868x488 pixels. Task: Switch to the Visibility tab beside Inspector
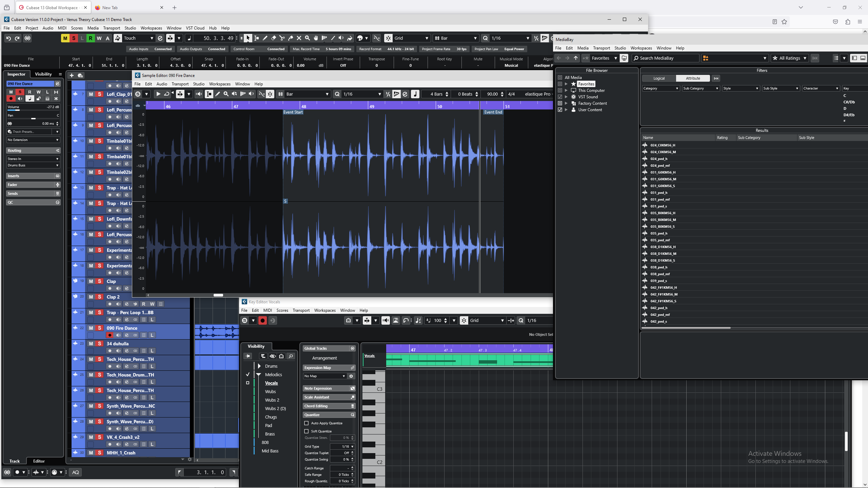pos(43,74)
